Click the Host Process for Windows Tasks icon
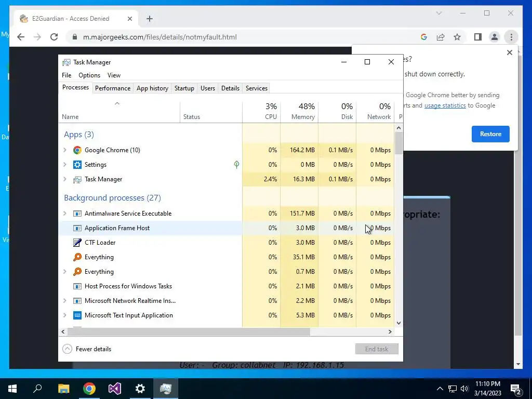Viewport: 532px width, 399px height. (77, 286)
